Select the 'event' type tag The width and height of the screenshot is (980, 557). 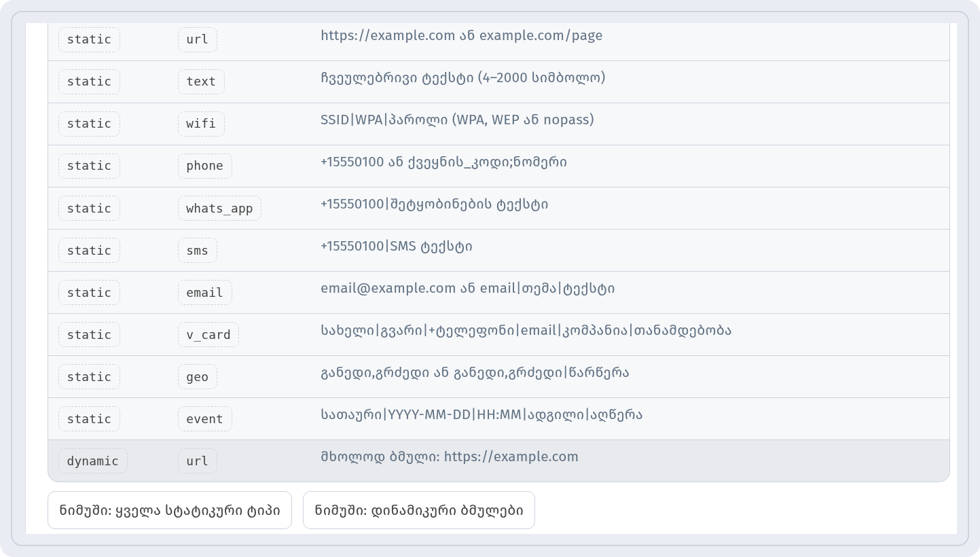tap(205, 419)
